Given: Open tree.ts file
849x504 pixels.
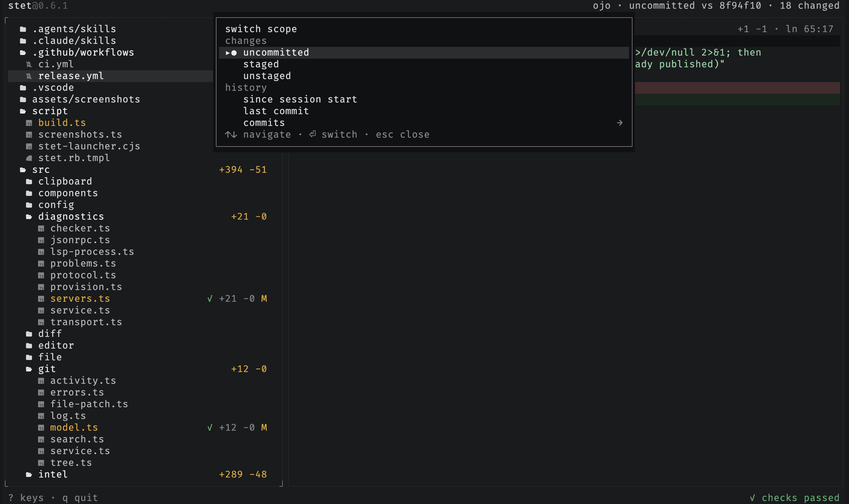Looking at the screenshot, I should pyautogui.click(x=71, y=463).
